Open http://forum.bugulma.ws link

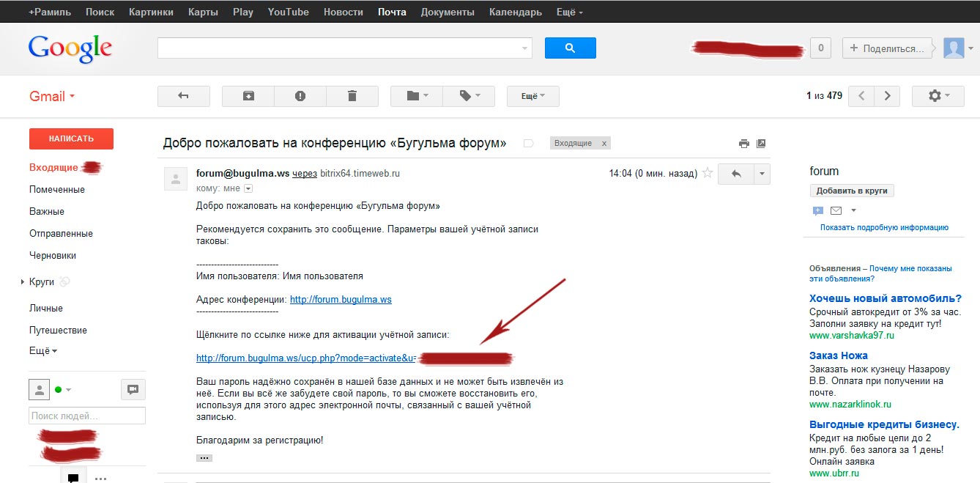click(341, 300)
